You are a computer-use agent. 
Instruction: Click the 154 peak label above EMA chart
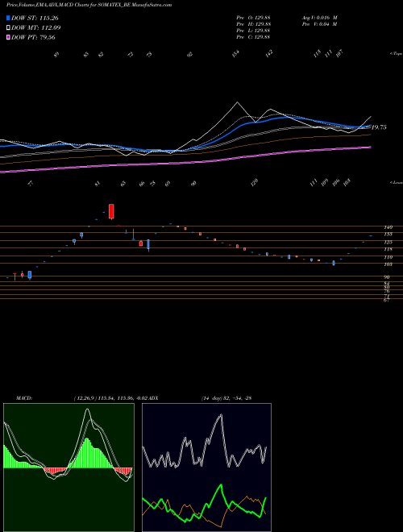coord(236,54)
